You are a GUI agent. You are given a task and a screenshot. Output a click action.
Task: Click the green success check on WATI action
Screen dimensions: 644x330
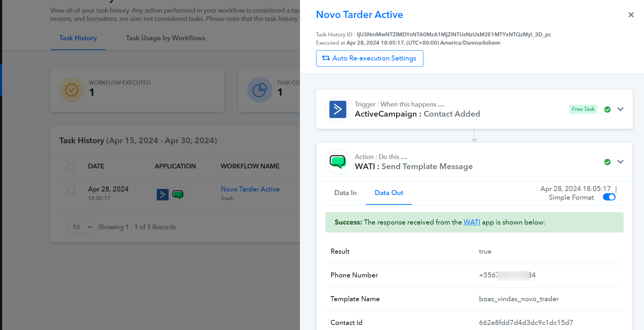[x=607, y=162]
